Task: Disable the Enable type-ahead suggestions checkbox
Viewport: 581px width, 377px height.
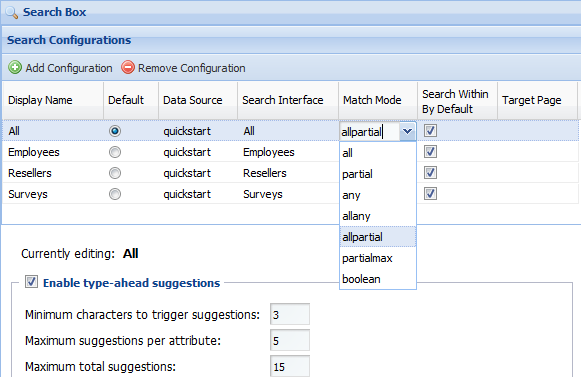Action: (31, 282)
